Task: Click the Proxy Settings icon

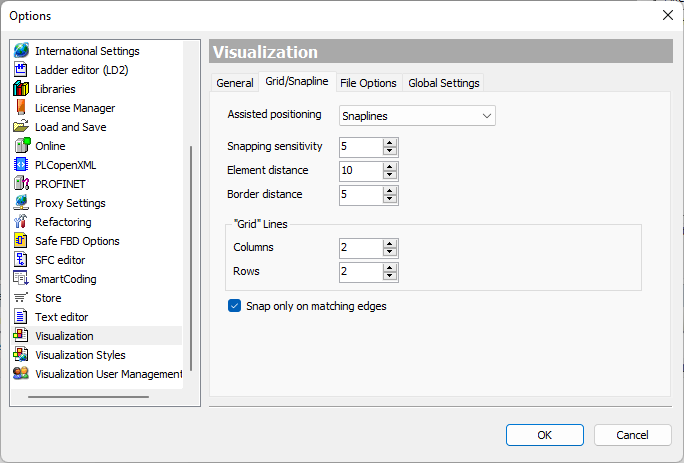Action: pos(21,203)
